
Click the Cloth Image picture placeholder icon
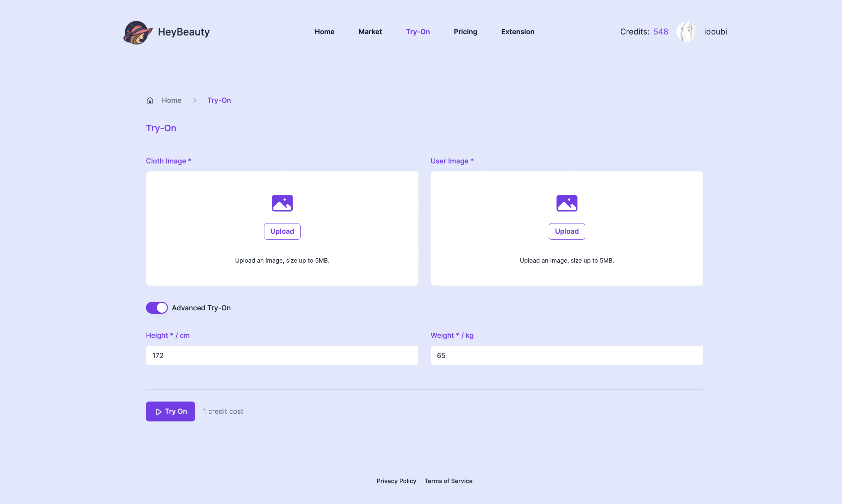[x=282, y=203]
